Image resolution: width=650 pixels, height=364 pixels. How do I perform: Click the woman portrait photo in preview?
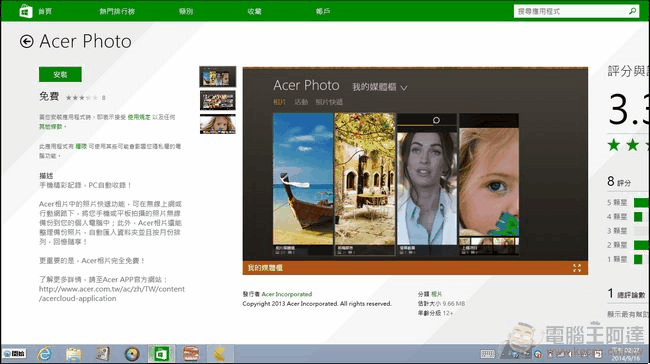(427, 184)
